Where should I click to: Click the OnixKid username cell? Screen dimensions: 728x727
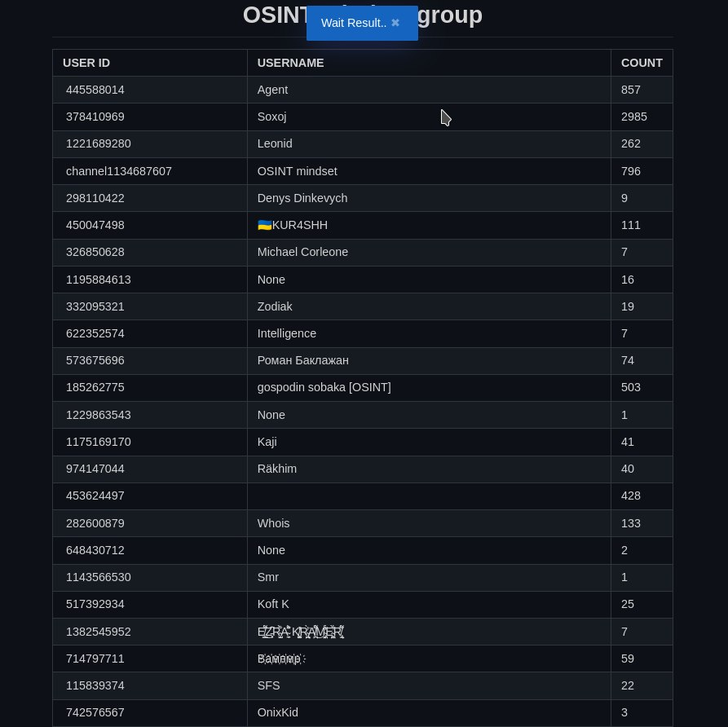click(x=277, y=712)
